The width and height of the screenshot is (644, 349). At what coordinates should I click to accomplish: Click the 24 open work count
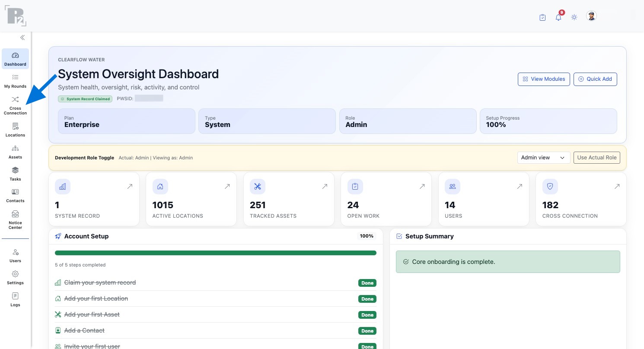(353, 205)
